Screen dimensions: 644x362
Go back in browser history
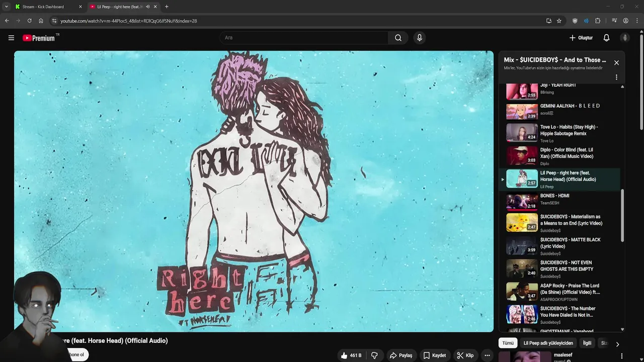tap(7, 21)
